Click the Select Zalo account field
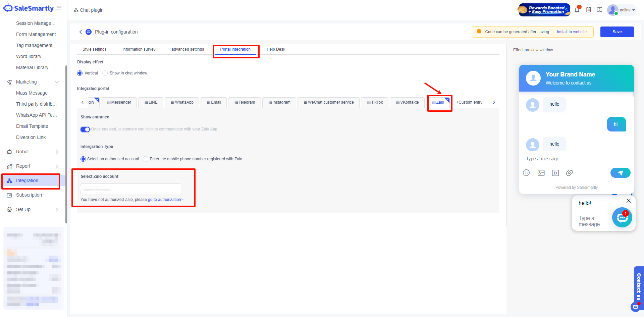The image size is (644, 317). click(x=131, y=189)
